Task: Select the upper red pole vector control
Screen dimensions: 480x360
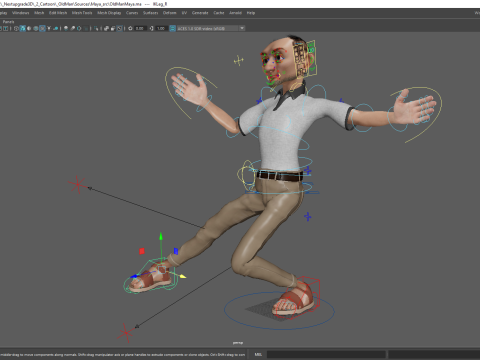Action: [78, 184]
